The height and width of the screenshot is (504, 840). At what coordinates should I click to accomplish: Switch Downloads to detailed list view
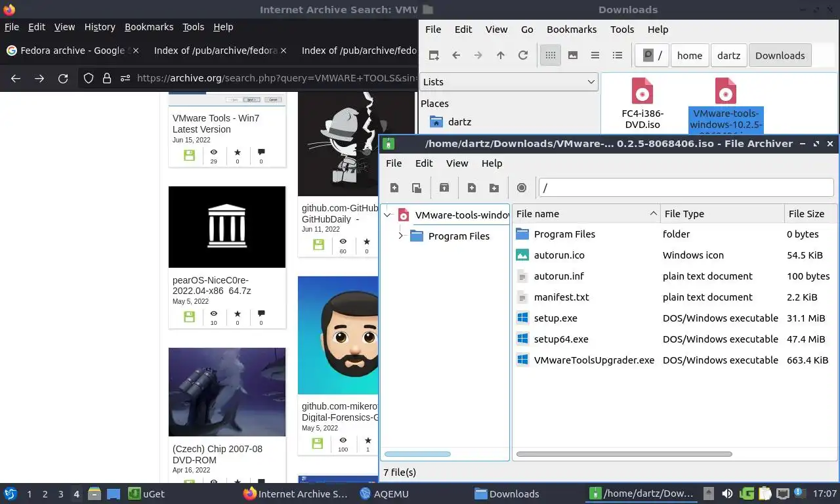(618, 55)
